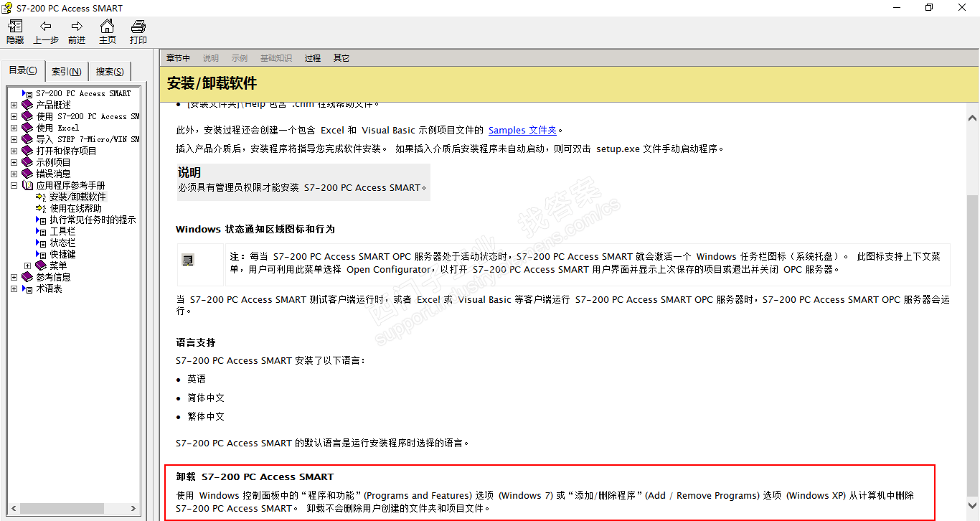The height and width of the screenshot is (521, 980).
Task: Click the 简体中文 bullet item
Action: click(x=206, y=398)
